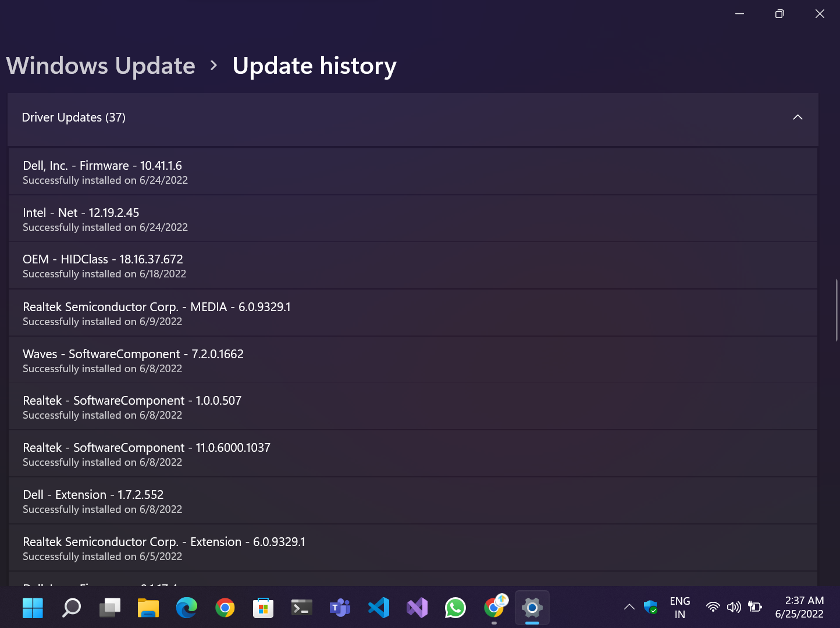840x628 pixels.
Task: Click the Driver Updates (37) header
Action: [413, 119]
